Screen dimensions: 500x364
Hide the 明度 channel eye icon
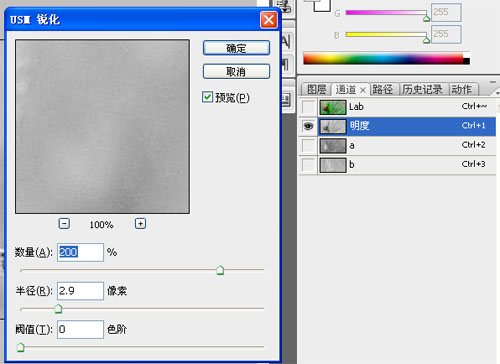[x=308, y=126]
